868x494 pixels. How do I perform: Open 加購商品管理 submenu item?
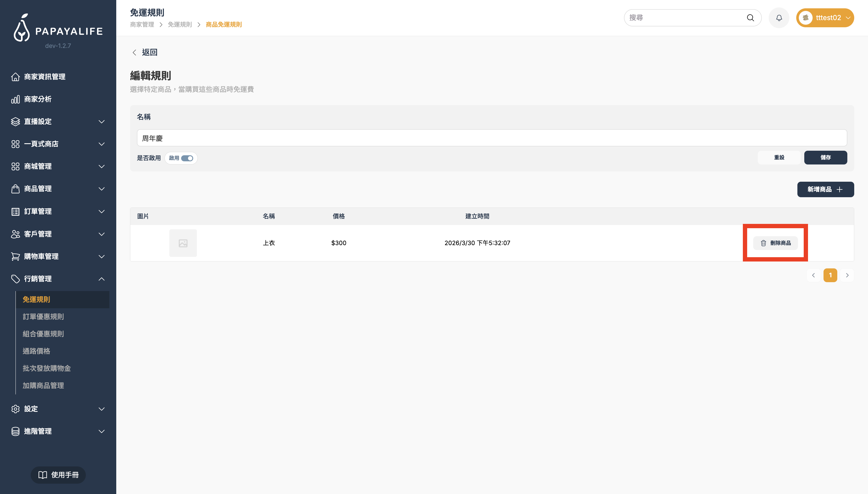pos(43,385)
